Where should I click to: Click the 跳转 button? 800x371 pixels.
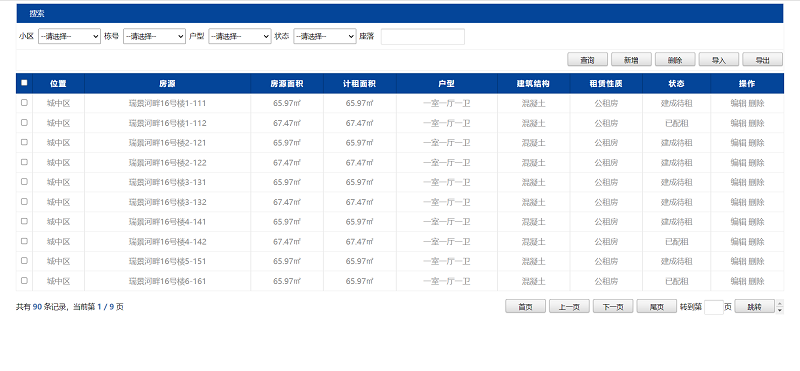[755, 307]
